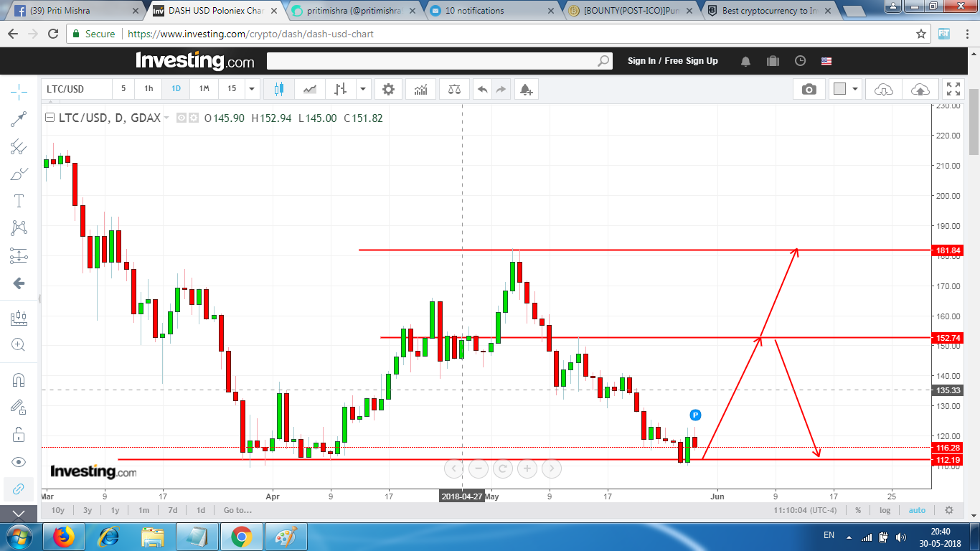Image resolution: width=980 pixels, height=551 pixels.
Task: Reset the chart view with the circular arrow
Action: 503,469
